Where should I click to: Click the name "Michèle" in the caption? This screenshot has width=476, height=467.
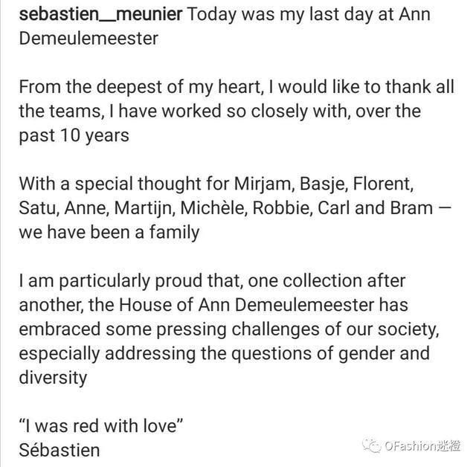(x=212, y=208)
